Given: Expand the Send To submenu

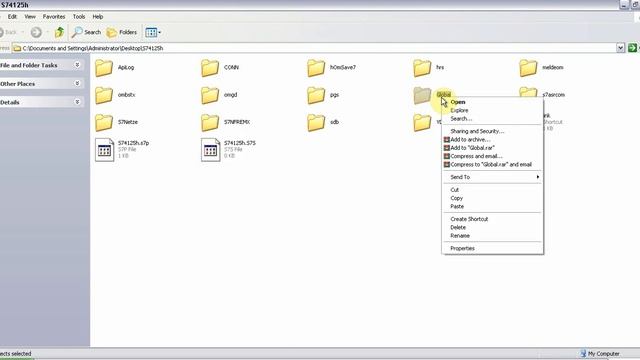Looking at the screenshot, I should pyautogui.click(x=492, y=177).
